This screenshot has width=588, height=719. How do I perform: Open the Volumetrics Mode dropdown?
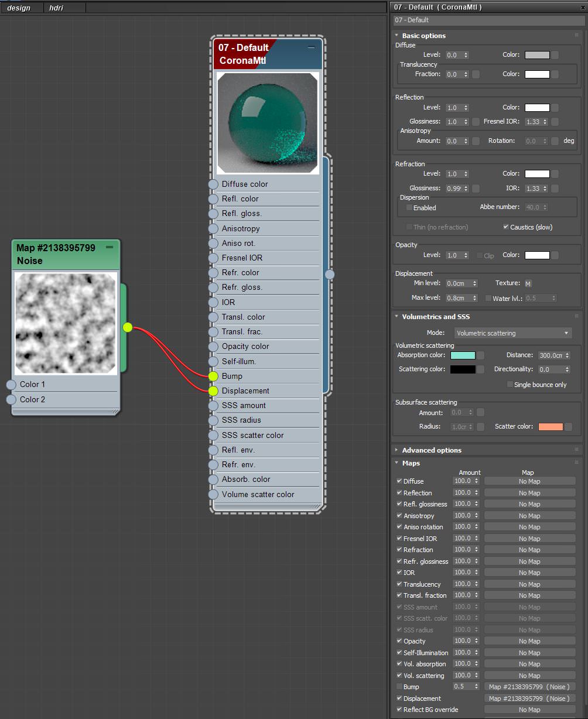pos(513,333)
